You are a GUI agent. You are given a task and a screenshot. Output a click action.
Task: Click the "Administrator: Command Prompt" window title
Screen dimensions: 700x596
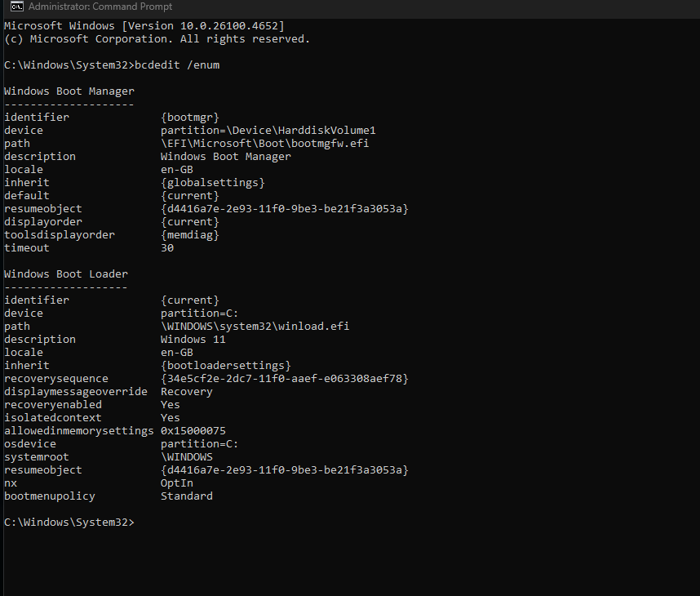[x=100, y=7]
